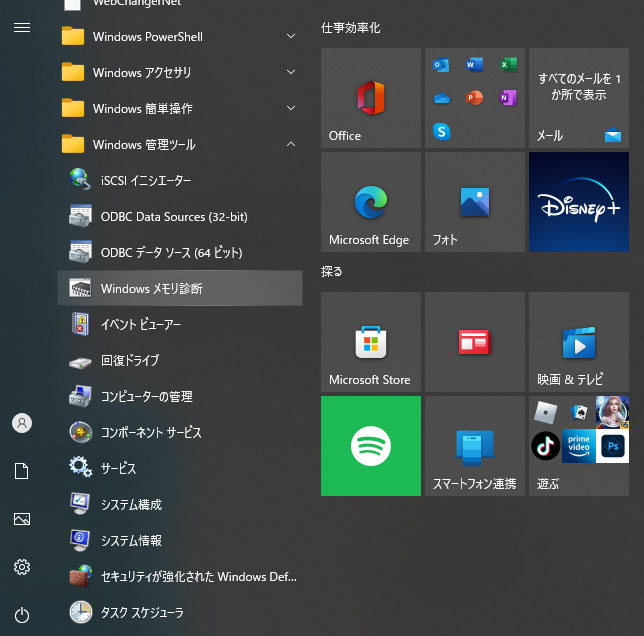This screenshot has height=636, width=644.
Task: Click the 探る group heading
Action: coord(331,271)
